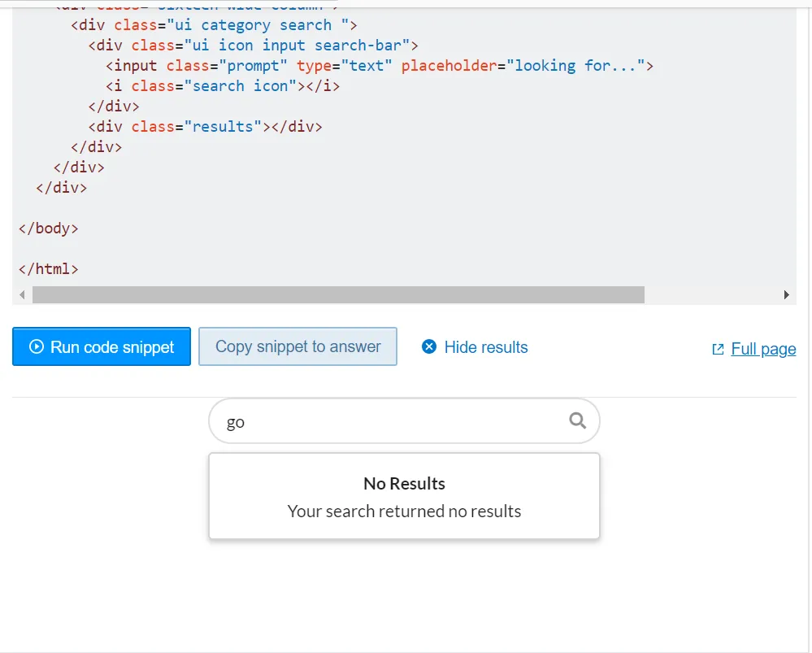The height and width of the screenshot is (653, 812).
Task: Click "Your search returned no results" message
Action: [404, 512]
